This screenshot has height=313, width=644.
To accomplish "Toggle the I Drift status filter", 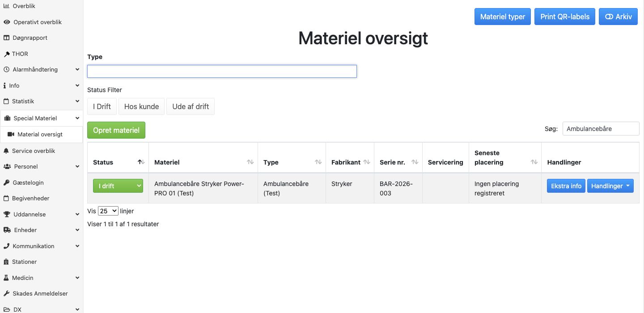I will click(102, 106).
